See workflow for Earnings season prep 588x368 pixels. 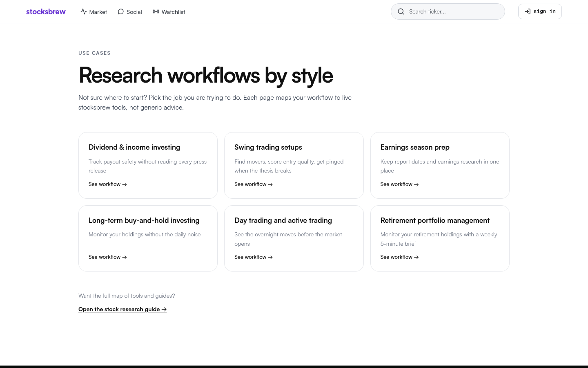[x=399, y=184]
